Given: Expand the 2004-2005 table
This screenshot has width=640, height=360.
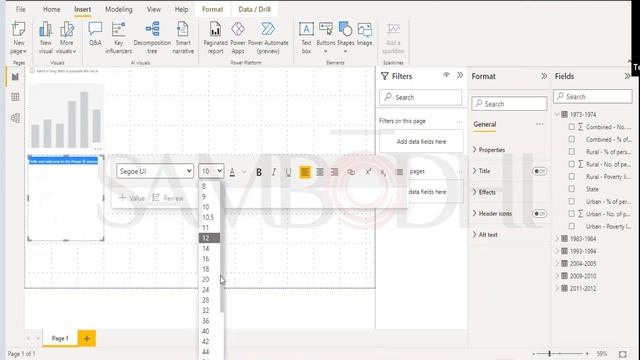Looking at the screenshot, I should pos(557,263).
